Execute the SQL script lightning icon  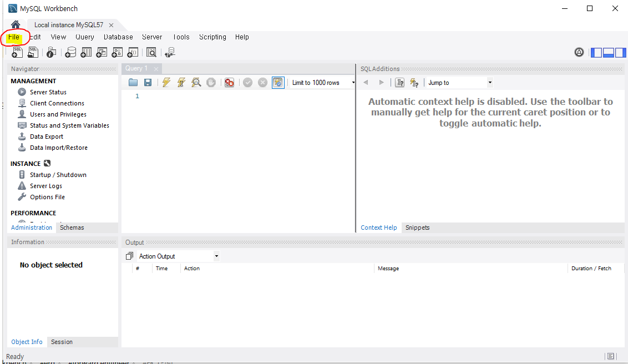[x=166, y=83]
